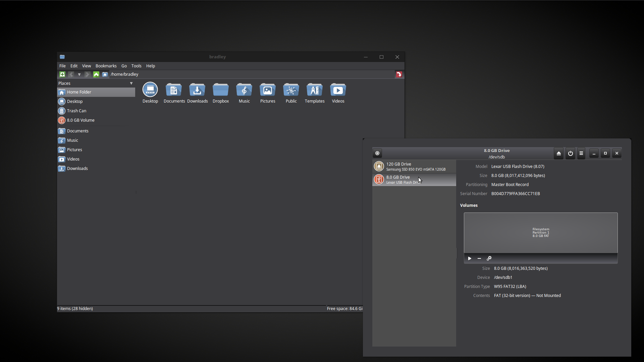Eject the 8.0 GB drive
Viewport: 644px width, 362px height.
point(559,154)
